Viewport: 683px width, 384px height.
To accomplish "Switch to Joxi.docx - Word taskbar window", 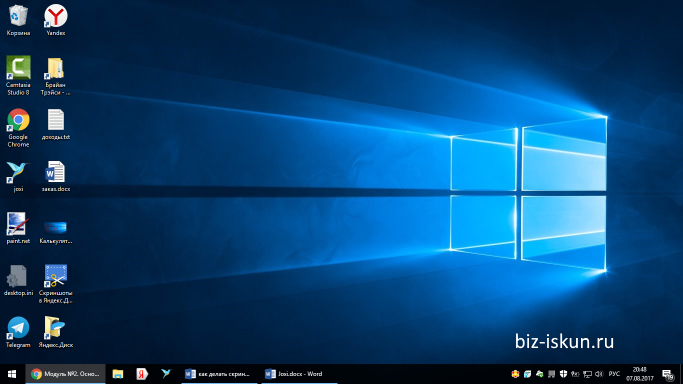I will 299,374.
